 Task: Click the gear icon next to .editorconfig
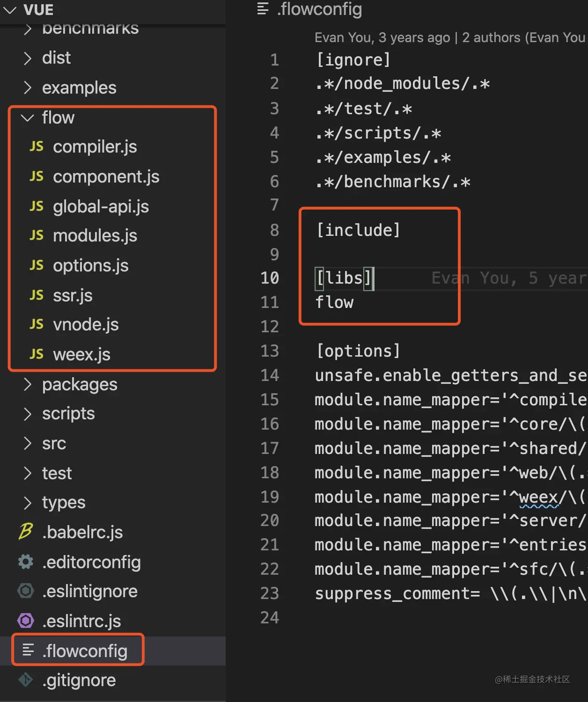pyautogui.click(x=26, y=562)
